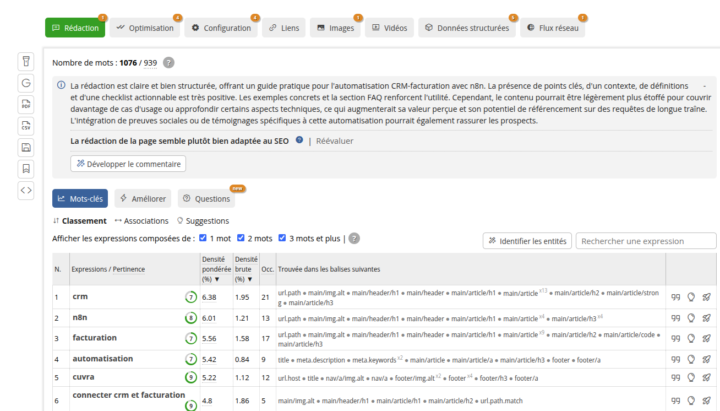720x411 pixels.
Task: Uncheck the '3 mots et plus' checkbox
Action: [282, 238]
